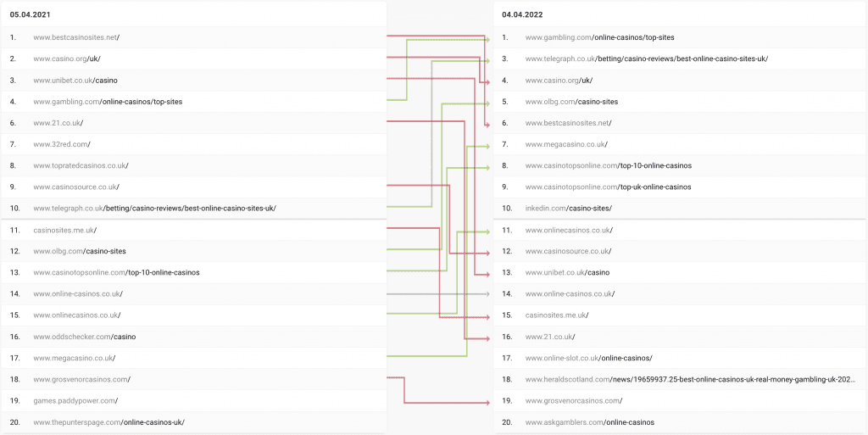The image size is (868, 435).
Task: Open www.gambling.com top-sites in 2022 list
Action: click(599, 37)
